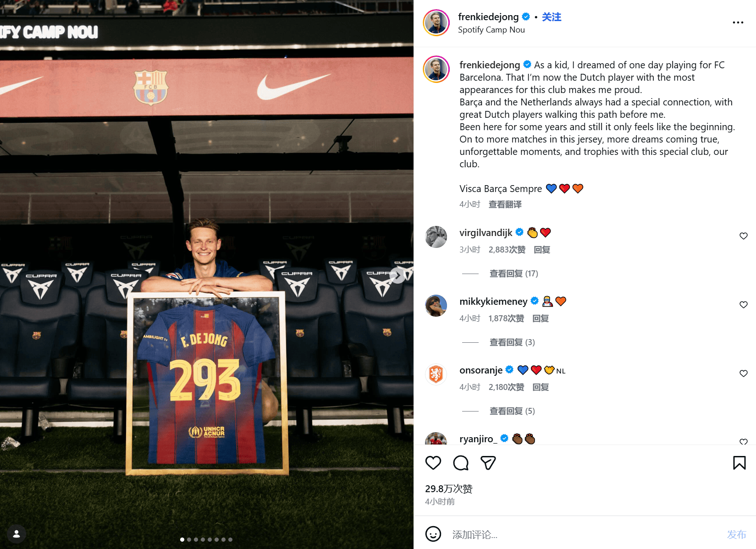Expand the 3 replies under mikkykiemeney's comment
The height and width of the screenshot is (549, 756).
tap(512, 342)
